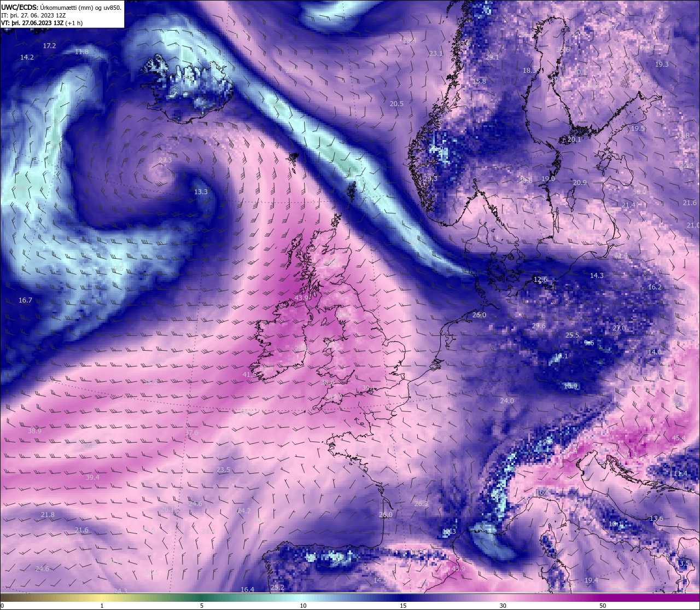The height and width of the screenshot is (610, 700).
Task: Click the 25.5 value label
Action: [x=572, y=335]
